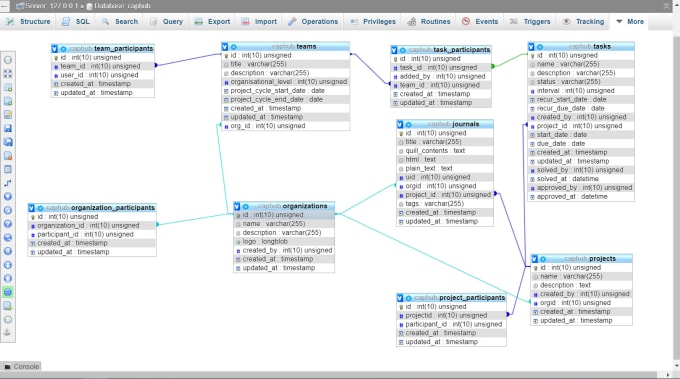This screenshot has height=379, width=680.
Task: Select the logo longblob column in organizations
Action: 284,242
